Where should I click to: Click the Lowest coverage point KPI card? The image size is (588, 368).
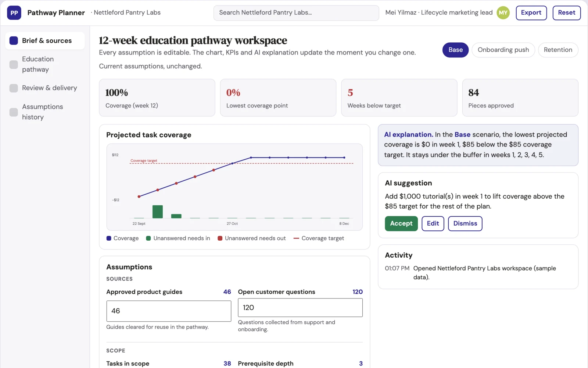(x=278, y=98)
